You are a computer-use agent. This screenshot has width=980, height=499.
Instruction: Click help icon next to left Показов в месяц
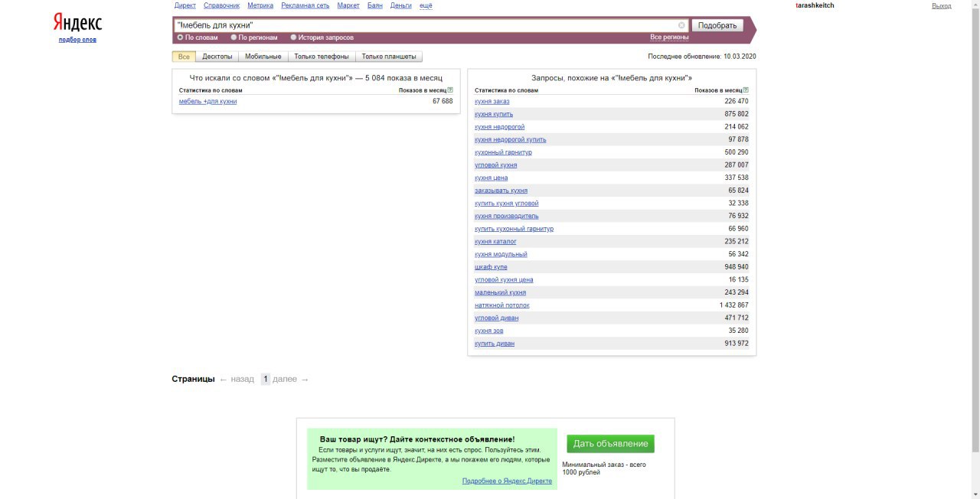[450, 90]
